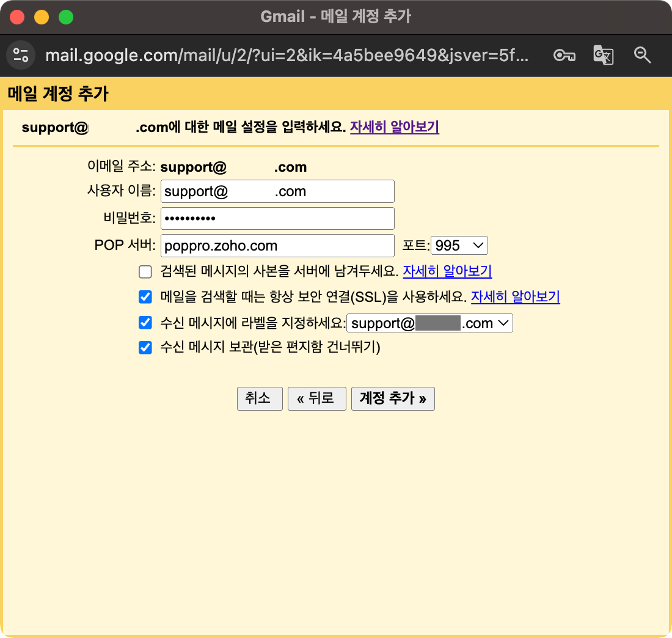Click the saved passwords key icon

point(564,56)
